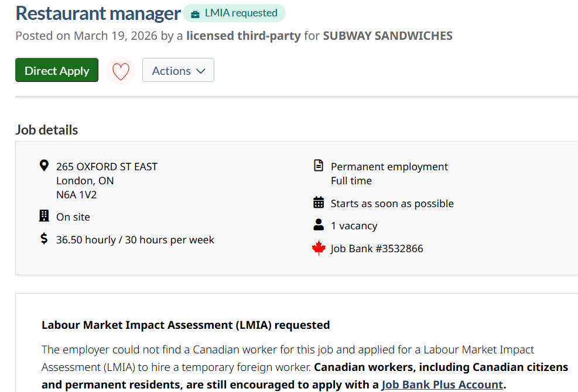578x392 pixels.
Task: Click the dollar sign wage icon
Action: [44, 239]
